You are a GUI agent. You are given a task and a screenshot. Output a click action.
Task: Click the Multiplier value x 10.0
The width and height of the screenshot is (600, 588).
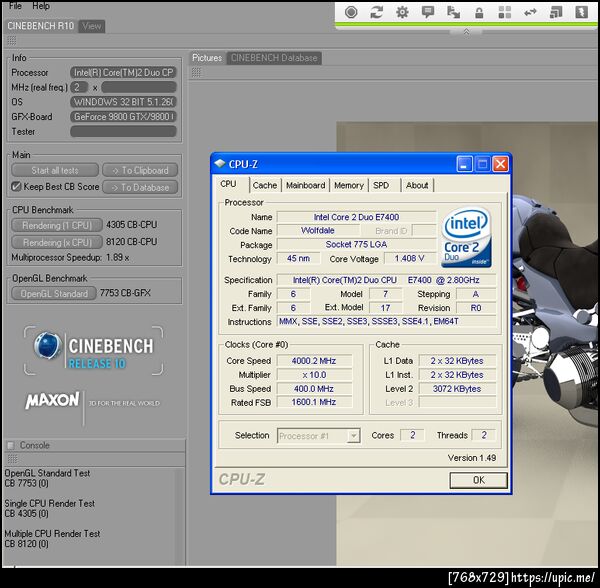point(314,375)
